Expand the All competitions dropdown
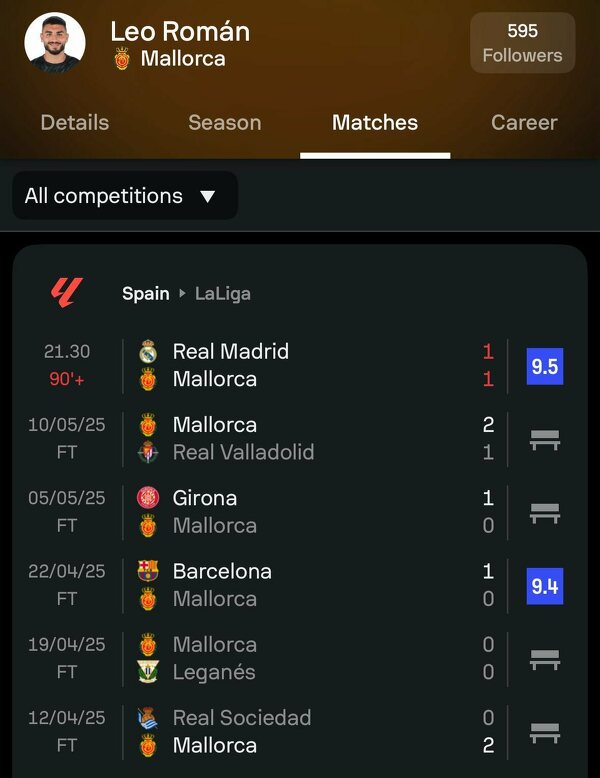The width and height of the screenshot is (600, 778). point(124,196)
